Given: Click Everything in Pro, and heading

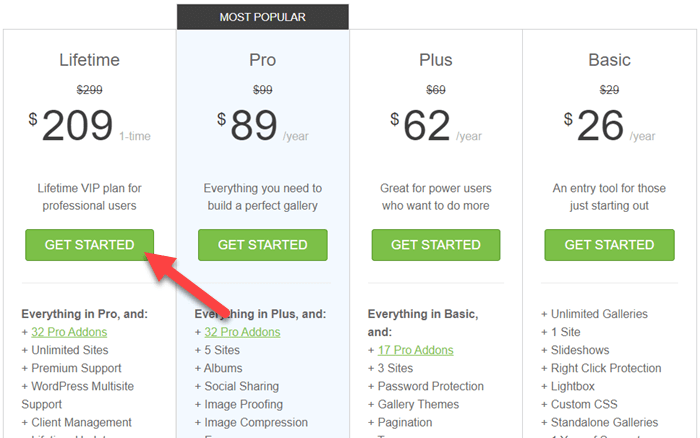Looking at the screenshot, I should (84, 314).
